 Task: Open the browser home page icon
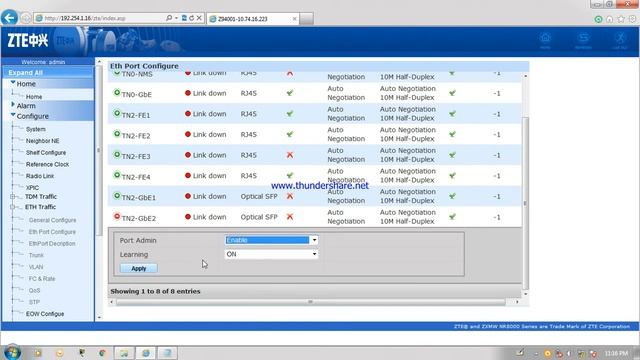point(609,19)
